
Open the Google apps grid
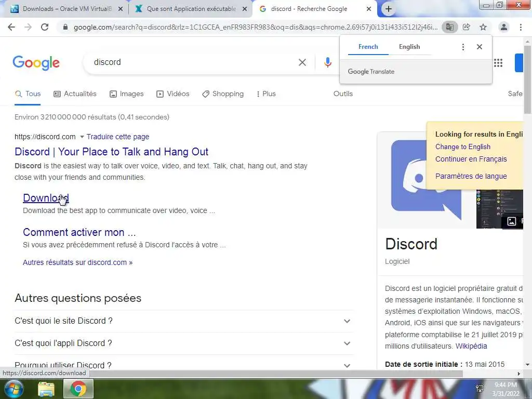(x=498, y=63)
